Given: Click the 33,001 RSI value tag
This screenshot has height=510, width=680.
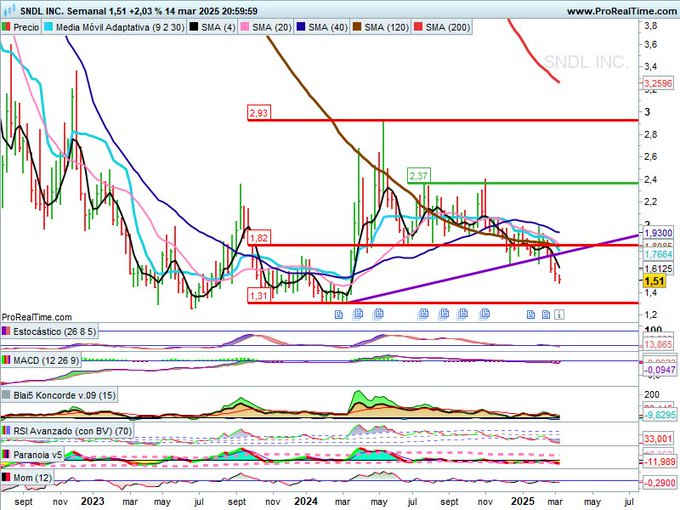Looking at the screenshot, I should coord(658,439).
